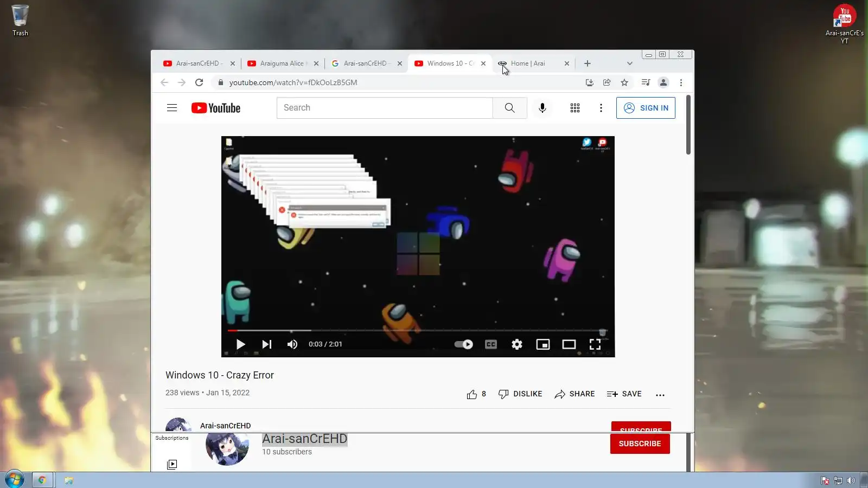Save video using the SAVE button
Screen dimensions: 868x488
coord(624,394)
